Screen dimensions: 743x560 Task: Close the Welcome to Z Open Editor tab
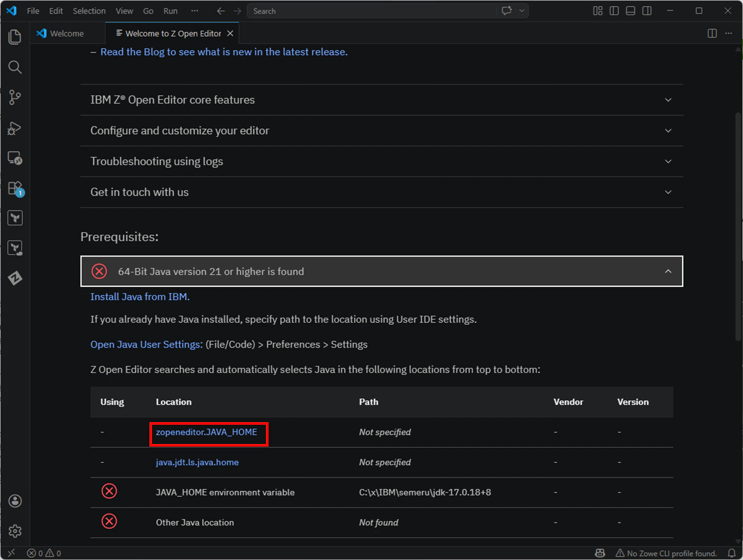(x=230, y=33)
